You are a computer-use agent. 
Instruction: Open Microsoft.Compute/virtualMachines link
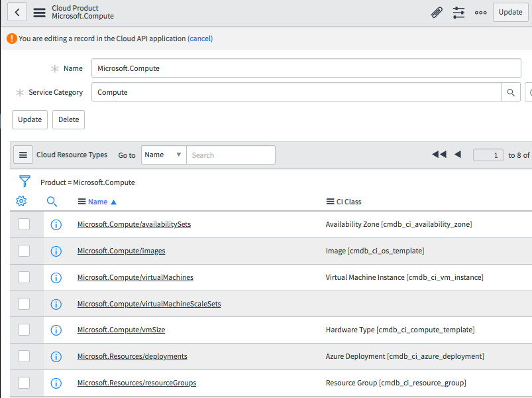(x=135, y=277)
